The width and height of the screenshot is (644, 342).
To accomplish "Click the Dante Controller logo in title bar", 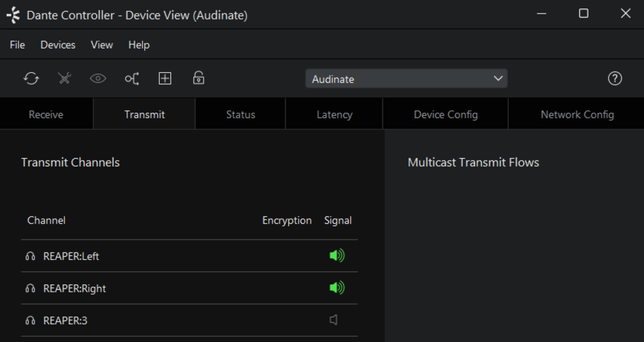I will pyautogui.click(x=13, y=15).
